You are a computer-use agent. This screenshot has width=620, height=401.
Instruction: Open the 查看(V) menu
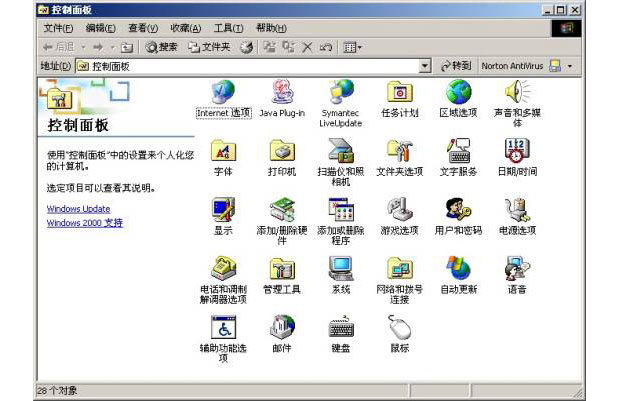tap(143, 28)
